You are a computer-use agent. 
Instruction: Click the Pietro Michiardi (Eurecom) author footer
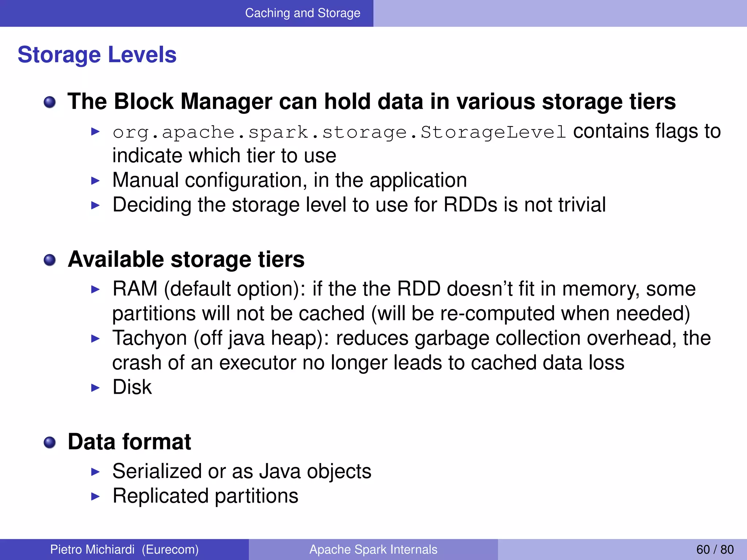click(x=124, y=549)
